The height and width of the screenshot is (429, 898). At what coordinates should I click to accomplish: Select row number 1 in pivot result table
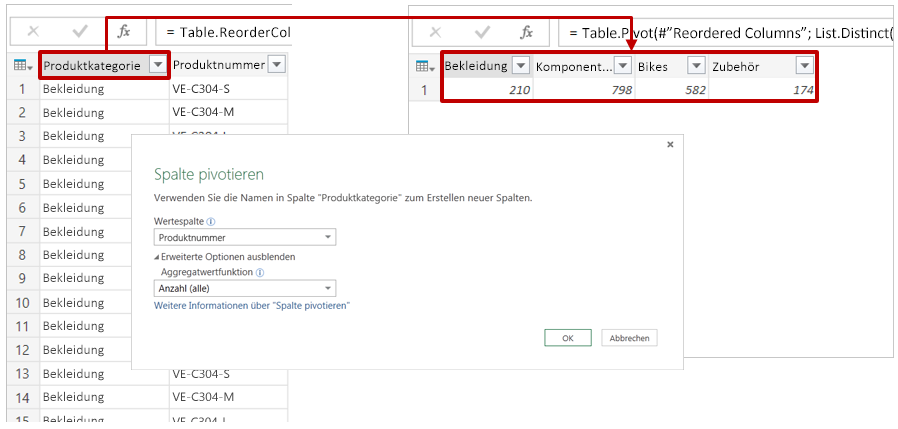click(425, 90)
